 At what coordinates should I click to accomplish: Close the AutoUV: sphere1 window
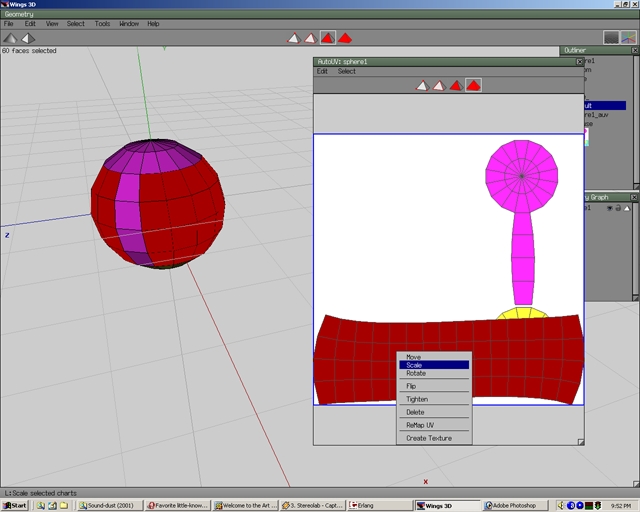(580, 62)
